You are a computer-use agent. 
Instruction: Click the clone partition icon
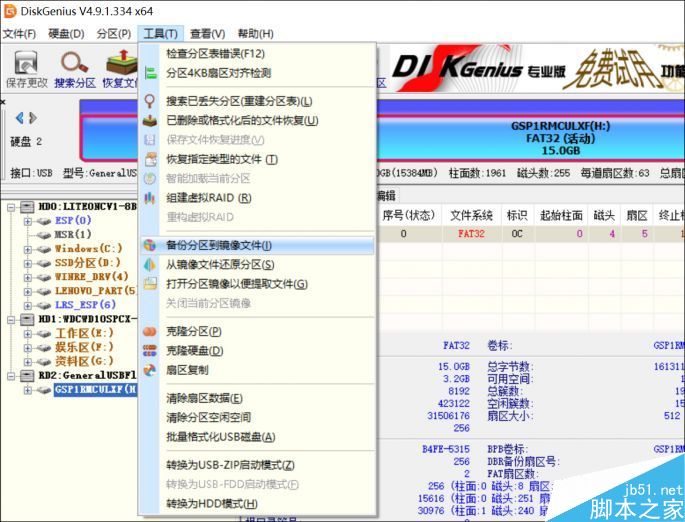tap(150, 332)
